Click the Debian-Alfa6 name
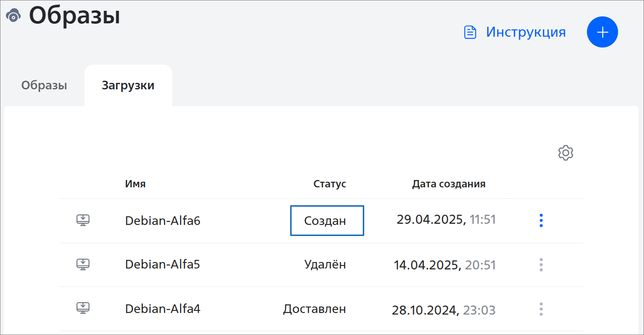This screenshot has width=644, height=335. pos(163,221)
